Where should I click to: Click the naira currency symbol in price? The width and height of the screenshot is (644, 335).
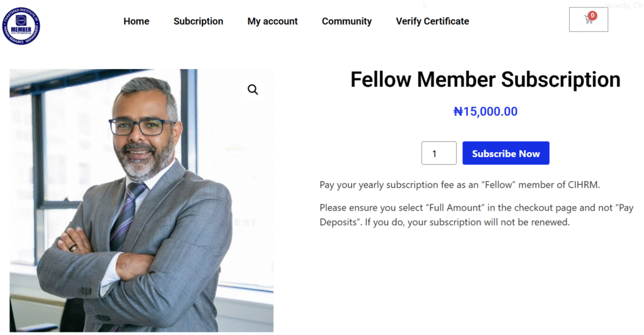click(458, 112)
